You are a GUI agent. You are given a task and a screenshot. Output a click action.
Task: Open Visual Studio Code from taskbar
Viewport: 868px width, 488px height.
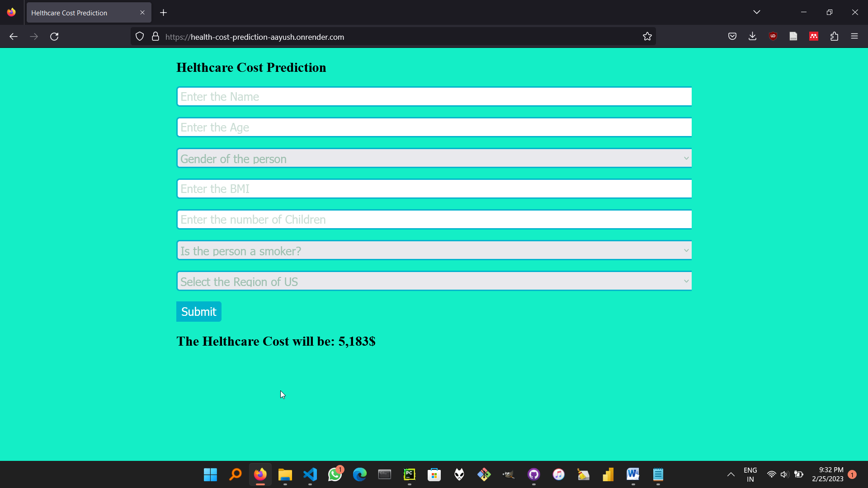[x=310, y=474]
